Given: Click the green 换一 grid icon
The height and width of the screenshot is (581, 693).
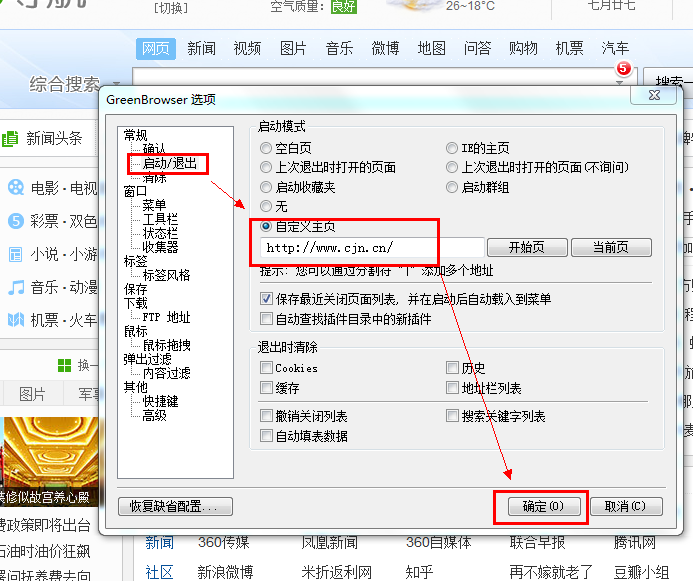Looking at the screenshot, I should 64,365.
